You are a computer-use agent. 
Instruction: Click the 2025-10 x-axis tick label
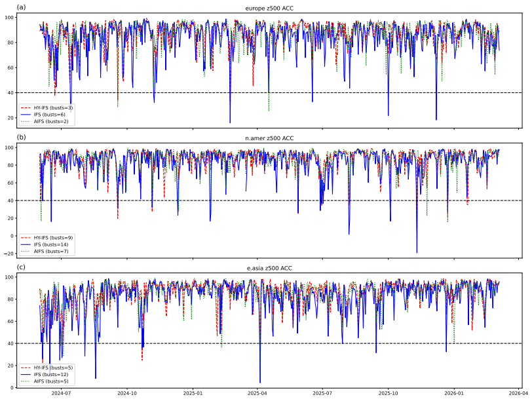(388, 393)
